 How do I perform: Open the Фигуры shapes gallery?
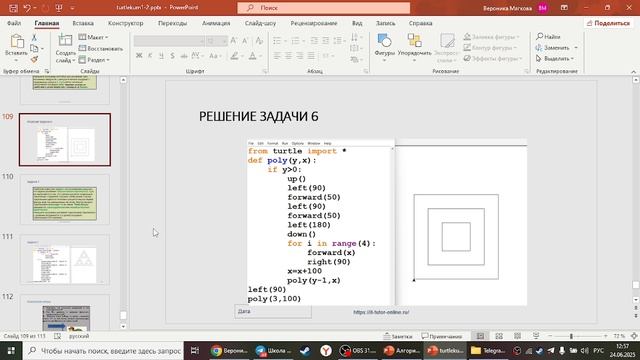(x=384, y=48)
